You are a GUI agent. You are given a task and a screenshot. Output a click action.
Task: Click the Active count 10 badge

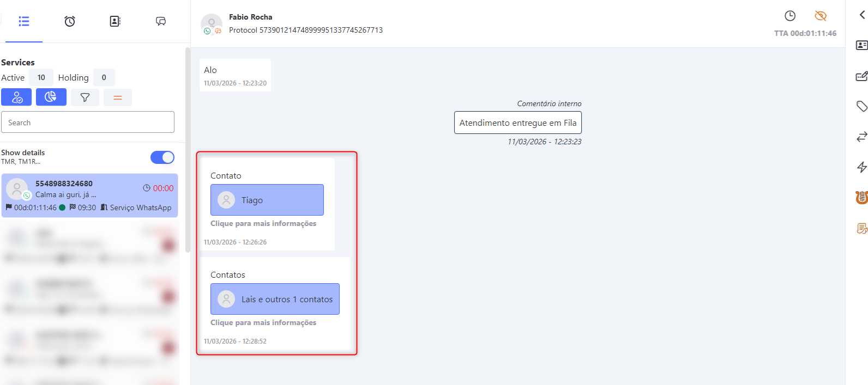click(x=41, y=77)
